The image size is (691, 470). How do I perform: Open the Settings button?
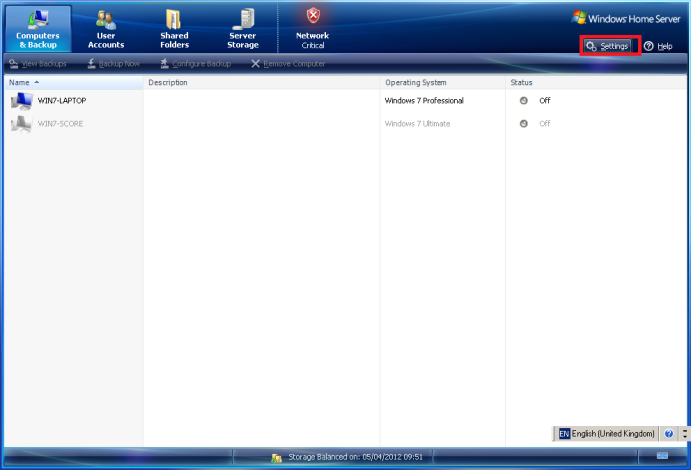click(607, 46)
